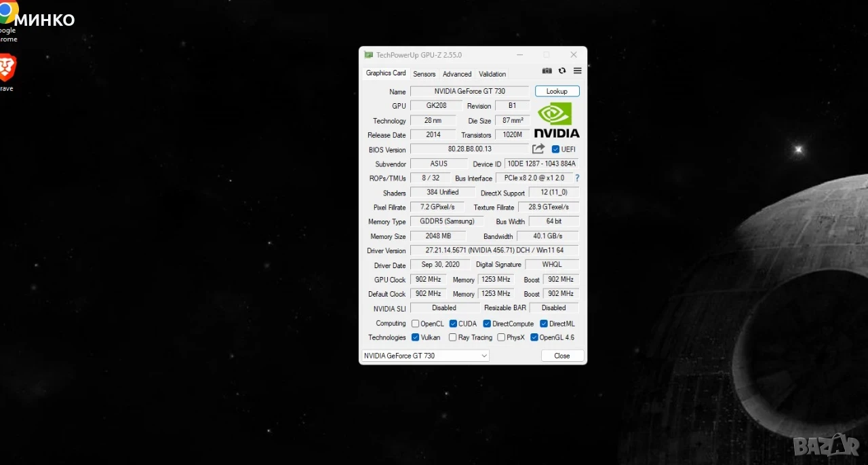The image size is (868, 465).
Task: Click the Die Size value 87 mm²
Action: 512,120
